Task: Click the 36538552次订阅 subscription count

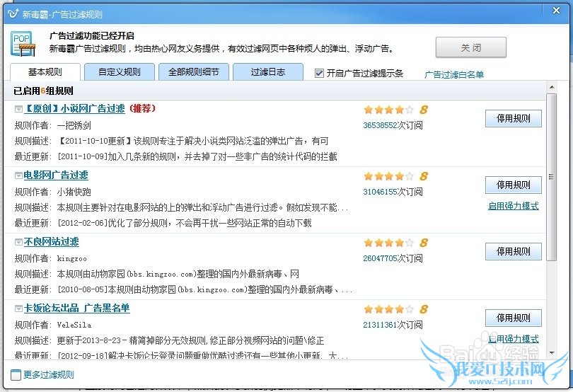Action: 393,125
